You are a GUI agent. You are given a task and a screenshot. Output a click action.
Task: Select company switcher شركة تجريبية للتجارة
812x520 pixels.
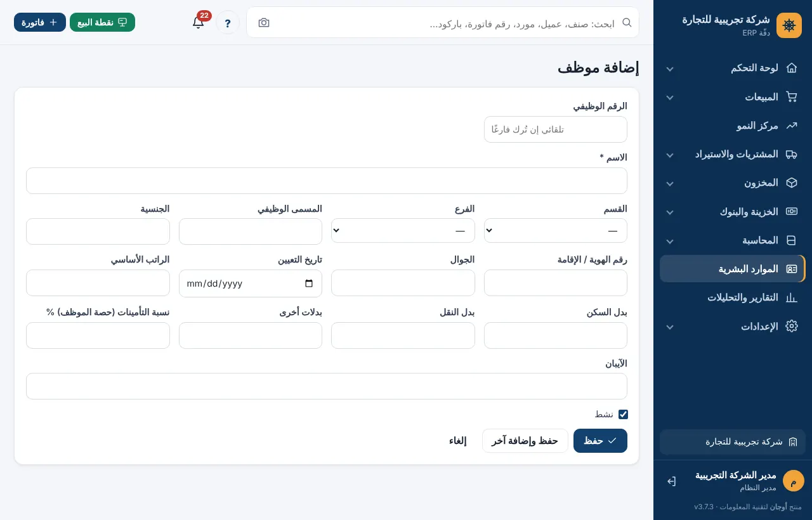coord(732,442)
